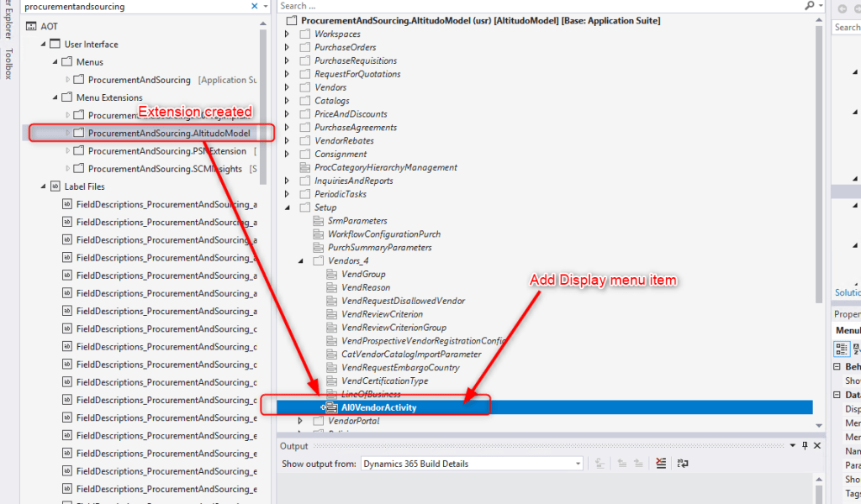861x504 pixels.
Task: Clear the Application Explorer search text
Action: (x=255, y=6)
